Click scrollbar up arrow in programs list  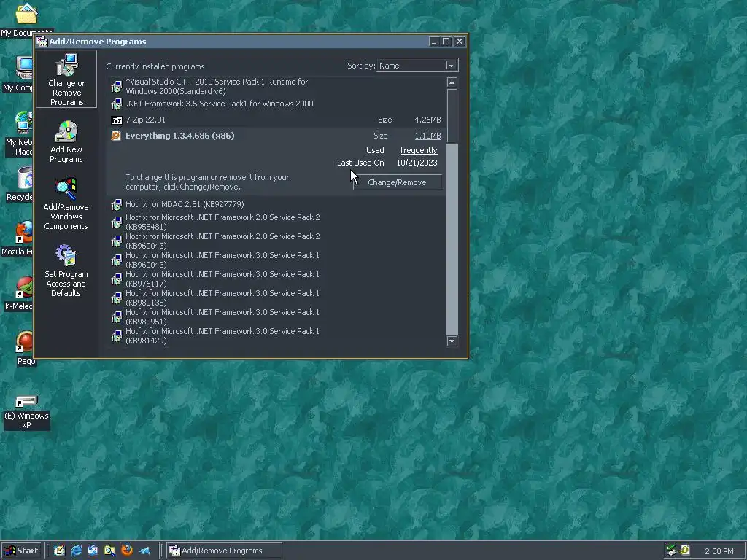pos(452,82)
